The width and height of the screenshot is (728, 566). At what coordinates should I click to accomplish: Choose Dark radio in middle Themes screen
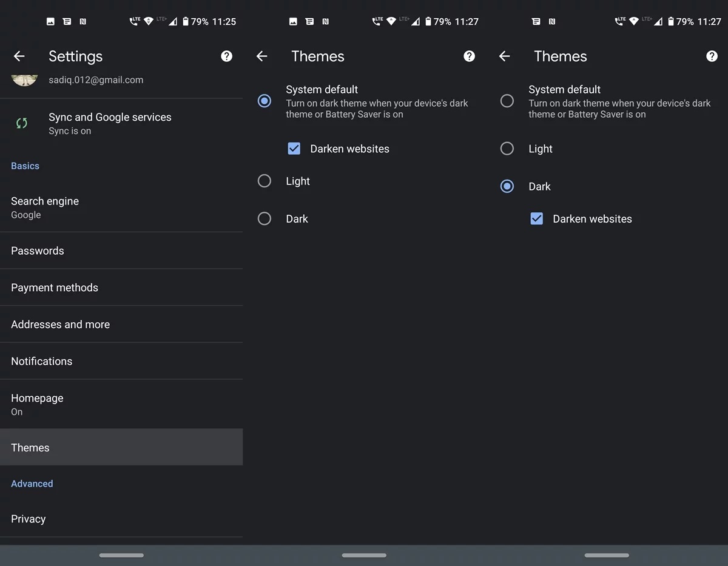(x=265, y=218)
